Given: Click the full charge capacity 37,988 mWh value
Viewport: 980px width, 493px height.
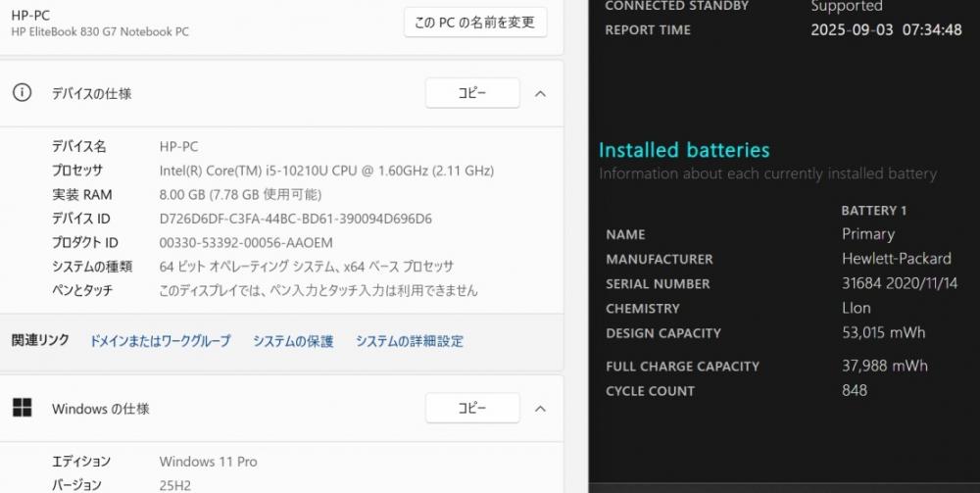Looking at the screenshot, I should (x=884, y=366).
